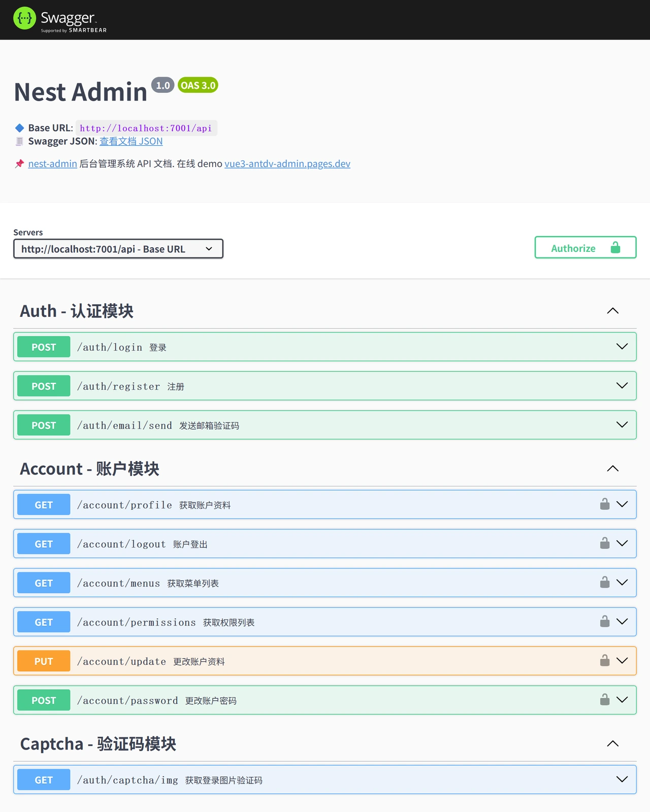The height and width of the screenshot is (812, 650).
Task: Click the 账户登出 description text
Action: pyautogui.click(x=190, y=544)
